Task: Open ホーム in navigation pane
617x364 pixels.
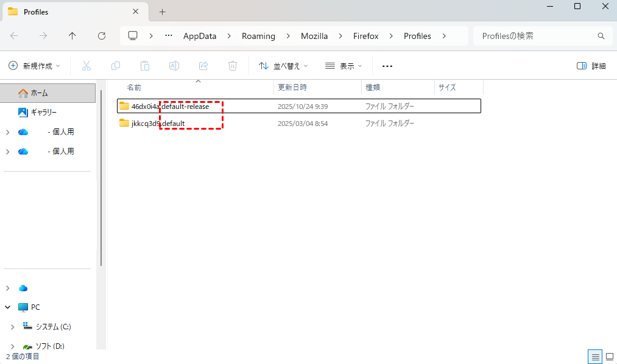Action: pos(40,93)
